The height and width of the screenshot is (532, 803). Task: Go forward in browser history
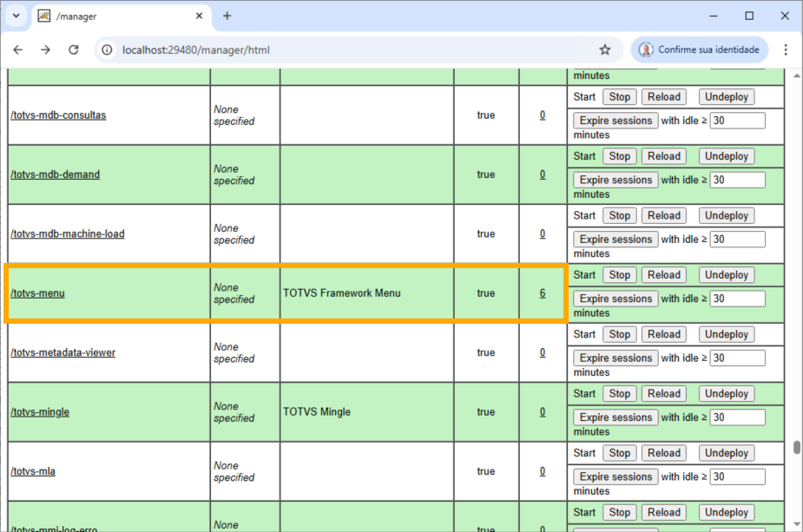click(x=46, y=49)
